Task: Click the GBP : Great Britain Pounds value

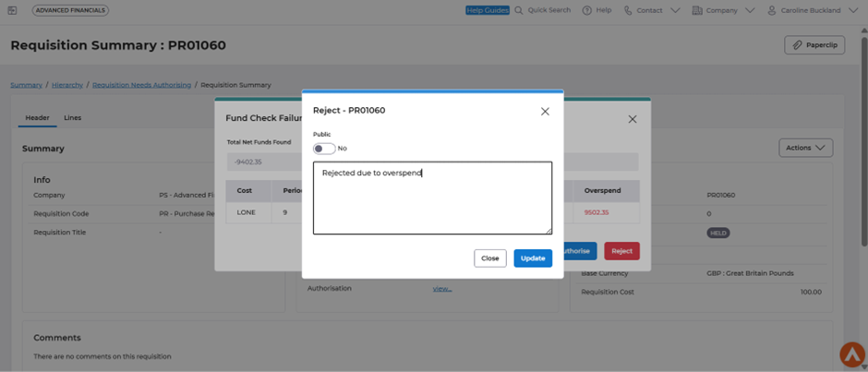Action: point(750,273)
